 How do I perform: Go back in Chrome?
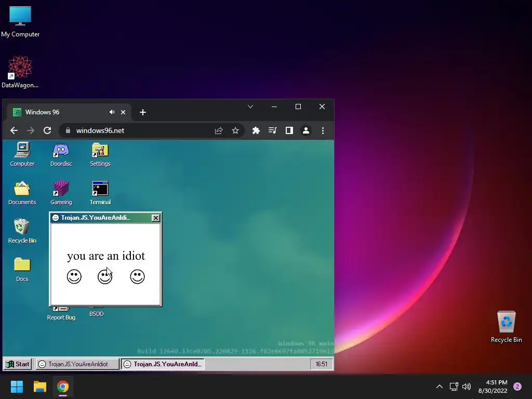coord(14,130)
